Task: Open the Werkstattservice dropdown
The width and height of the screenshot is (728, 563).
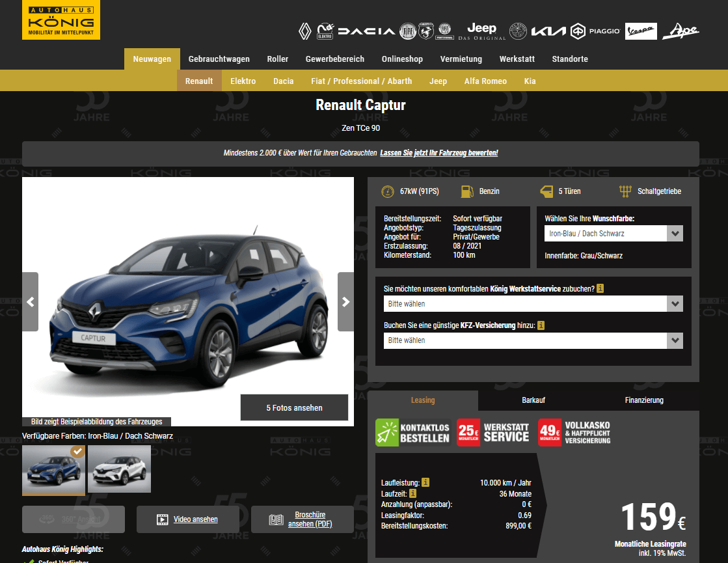Action: click(533, 304)
